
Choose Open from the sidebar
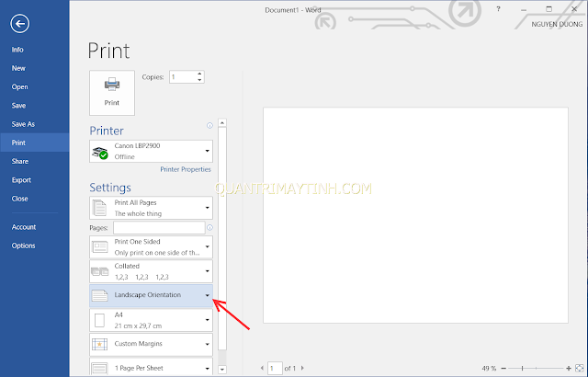[x=19, y=86]
